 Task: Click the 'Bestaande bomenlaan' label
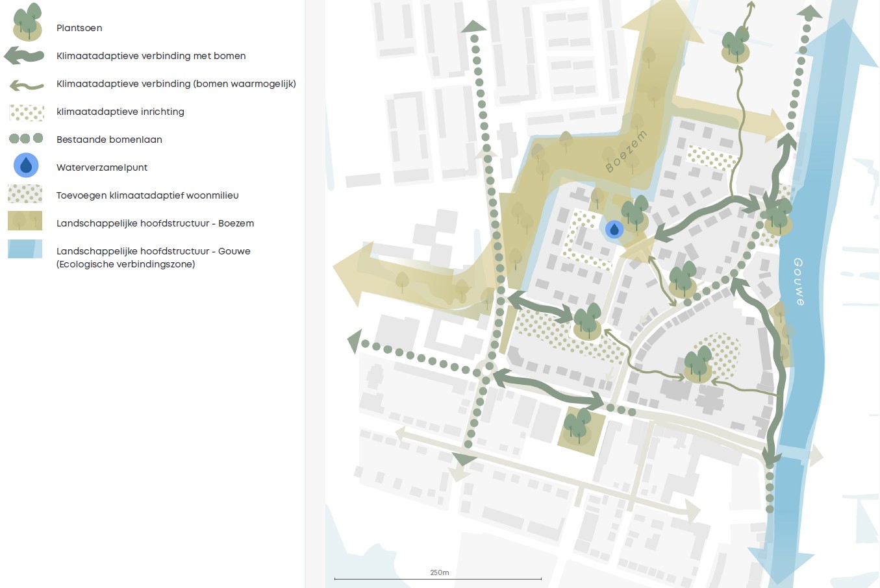[x=109, y=140]
